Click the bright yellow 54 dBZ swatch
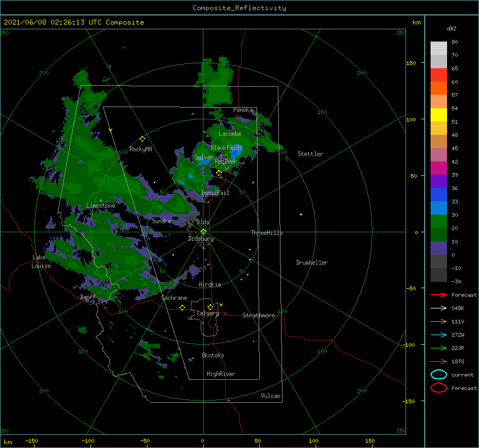The height and width of the screenshot is (448, 479). click(439, 115)
